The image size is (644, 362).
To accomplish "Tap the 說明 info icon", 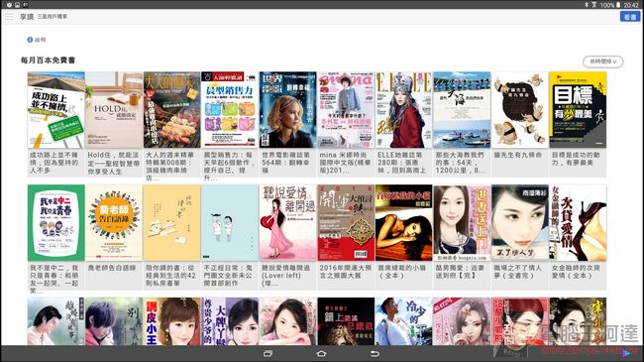I will (30, 40).
